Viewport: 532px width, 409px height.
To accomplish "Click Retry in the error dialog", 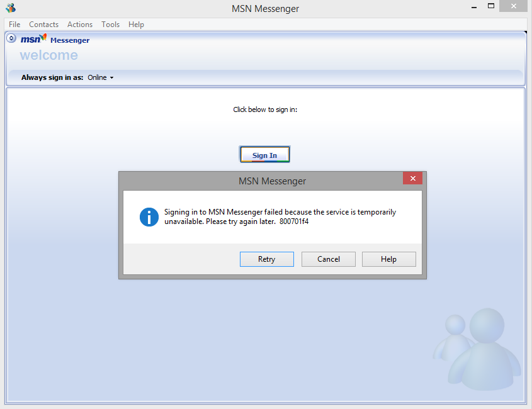I will [x=267, y=259].
